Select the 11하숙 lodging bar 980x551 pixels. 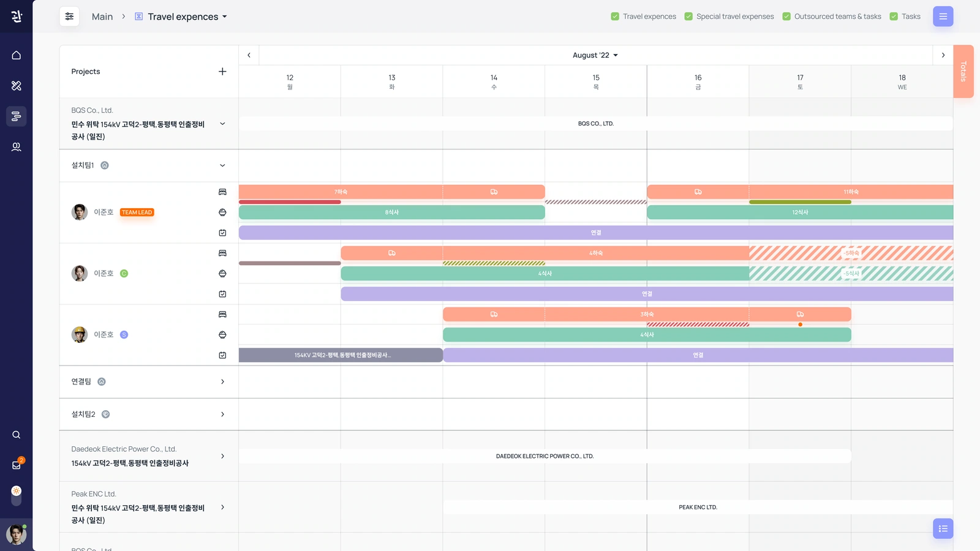[x=851, y=192]
